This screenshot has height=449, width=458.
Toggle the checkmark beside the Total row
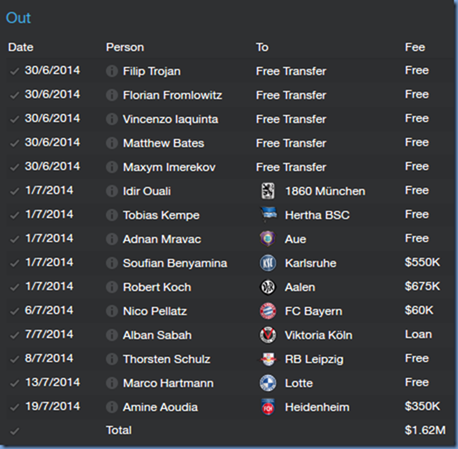(x=14, y=431)
